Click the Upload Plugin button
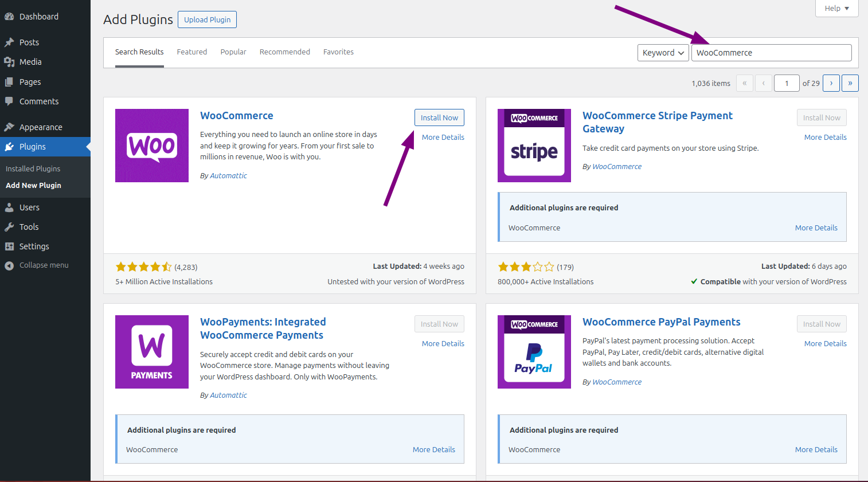The image size is (868, 482). pos(207,19)
